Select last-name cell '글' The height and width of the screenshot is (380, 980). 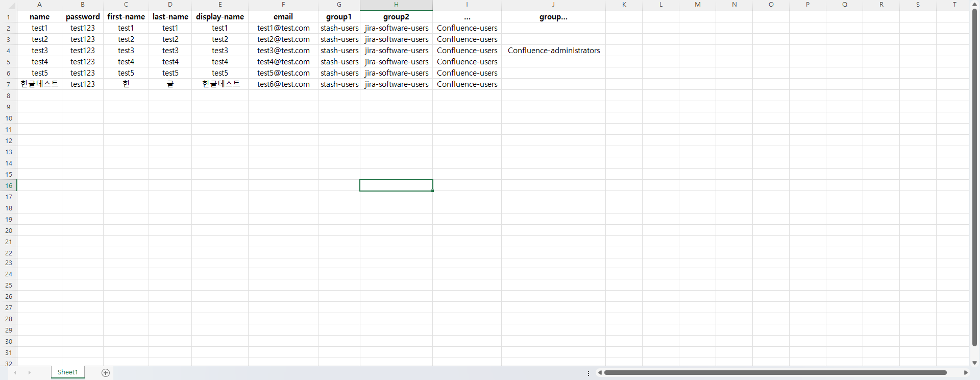point(170,84)
